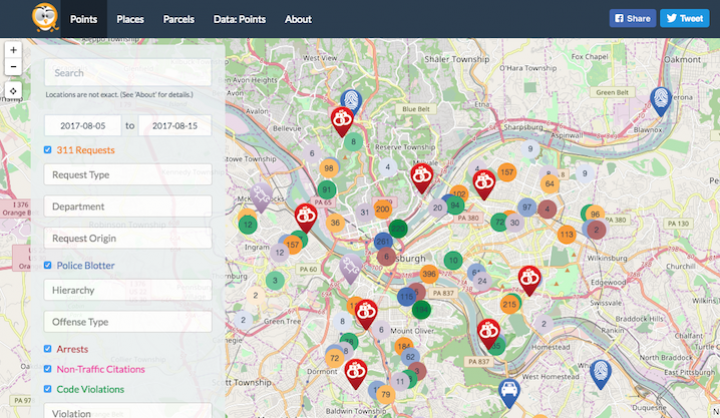Open the Request Origin filter

(x=128, y=238)
